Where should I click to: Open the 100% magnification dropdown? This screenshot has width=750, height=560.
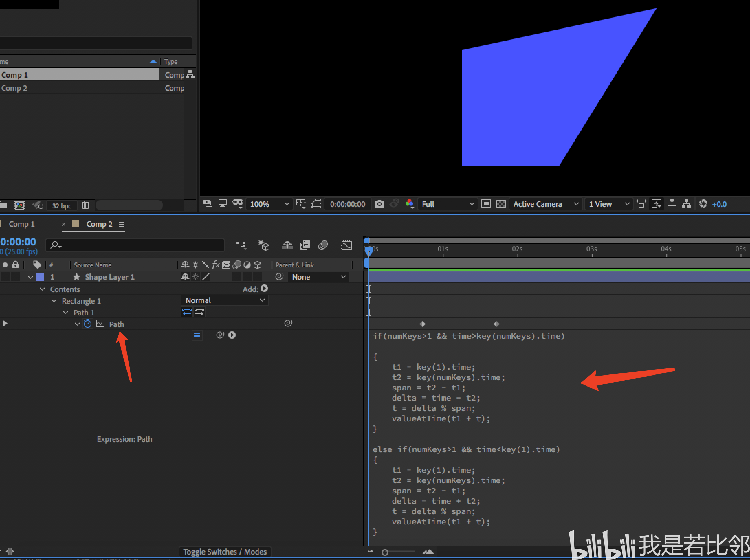pyautogui.click(x=269, y=204)
